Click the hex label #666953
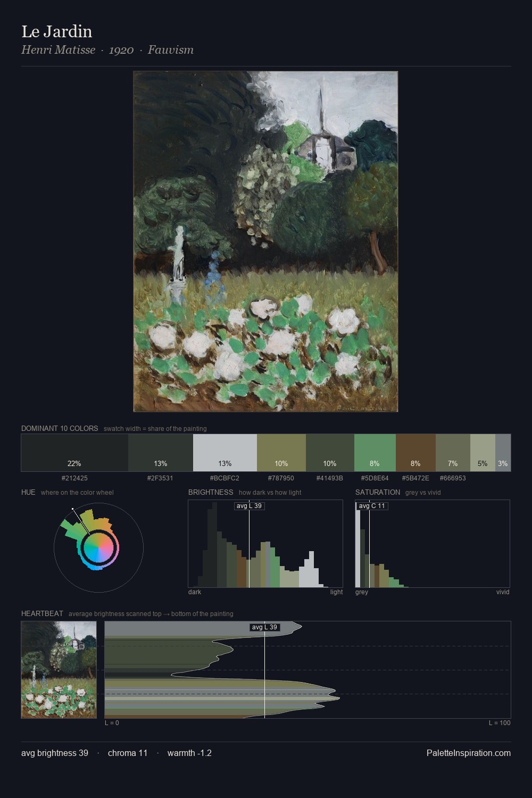The image size is (532, 798). click(453, 478)
